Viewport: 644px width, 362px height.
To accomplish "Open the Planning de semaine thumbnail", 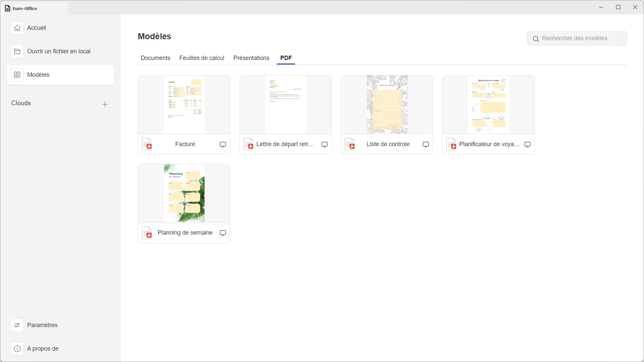I will [x=184, y=193].
